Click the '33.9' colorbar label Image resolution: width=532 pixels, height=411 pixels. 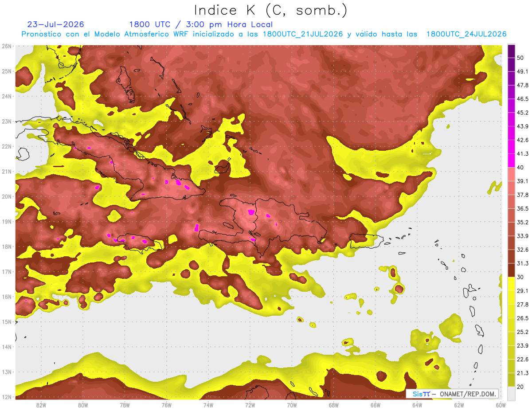[523, 236]
